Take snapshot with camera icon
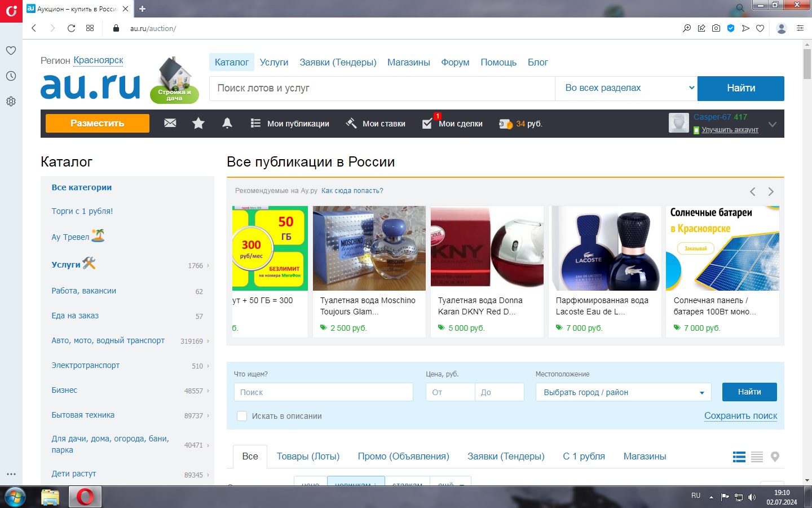The image size is (812, 508). (x=716, y=28)
